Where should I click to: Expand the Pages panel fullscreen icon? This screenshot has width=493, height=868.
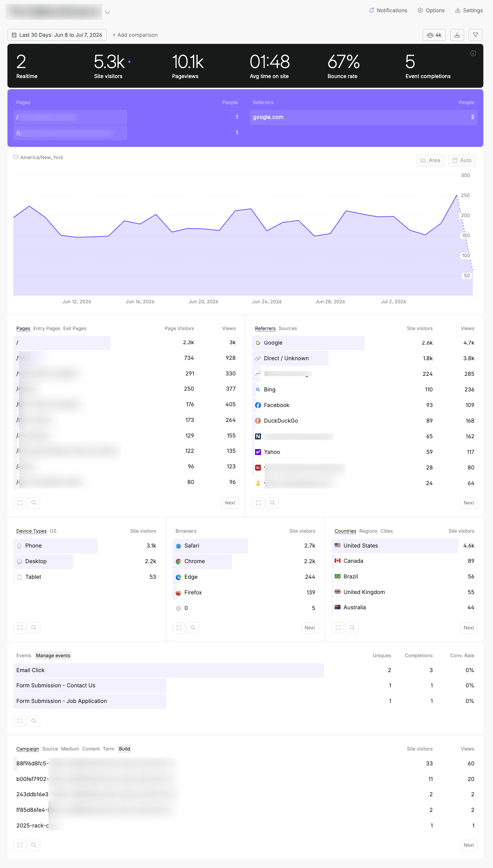[20, 503]
